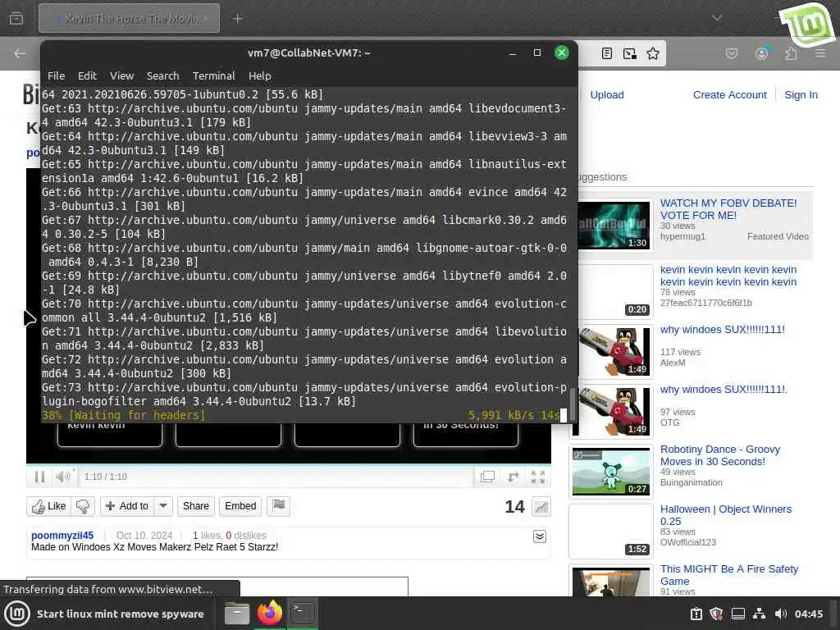Expand the video description box

(540, 536)
